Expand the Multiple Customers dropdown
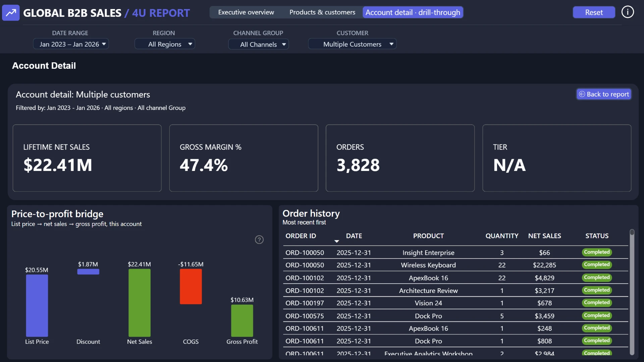The width and height of the screenshot is (644, 362). pyautogui.click(x=352, y=44)
